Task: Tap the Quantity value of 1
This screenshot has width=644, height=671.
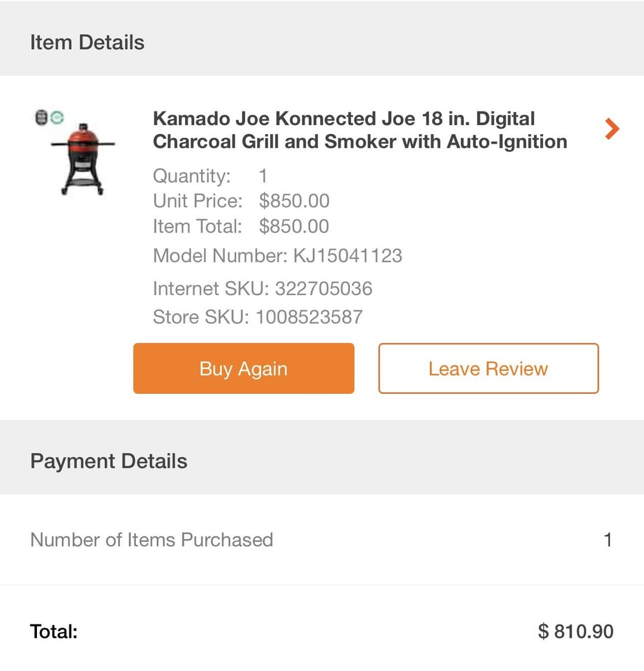Action: (x=262, y=176)
